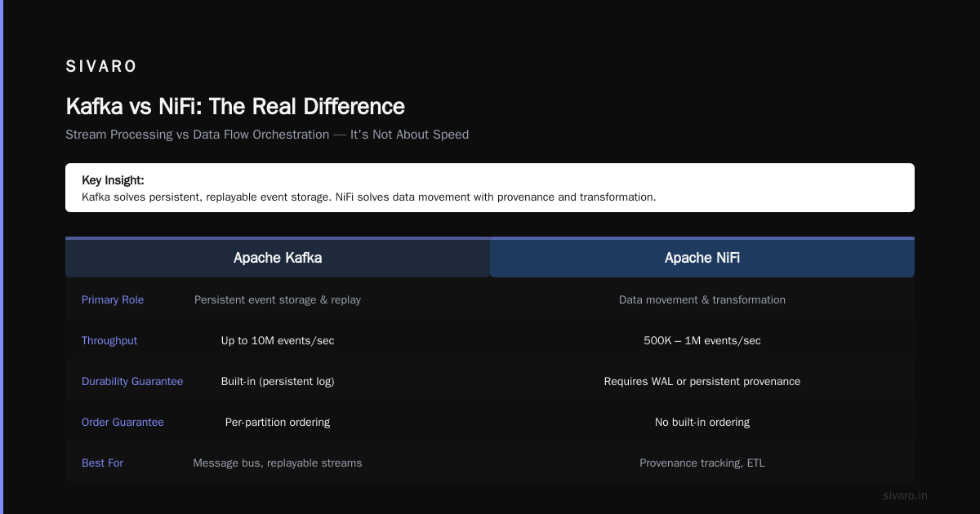This screenshot has width=980, height=514.
Task: Select cell 'Requires WAL or persistent provenance'
Action: (x=702, y=381)
